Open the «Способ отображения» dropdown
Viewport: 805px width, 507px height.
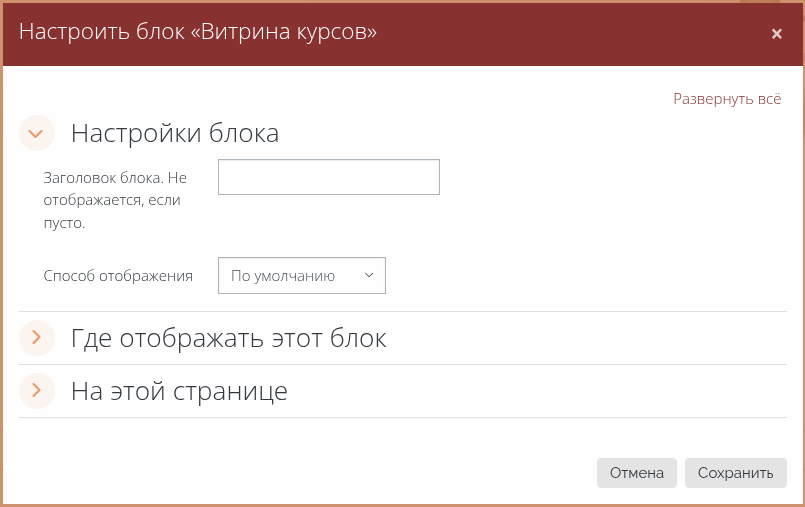click(x=301, y=276)
